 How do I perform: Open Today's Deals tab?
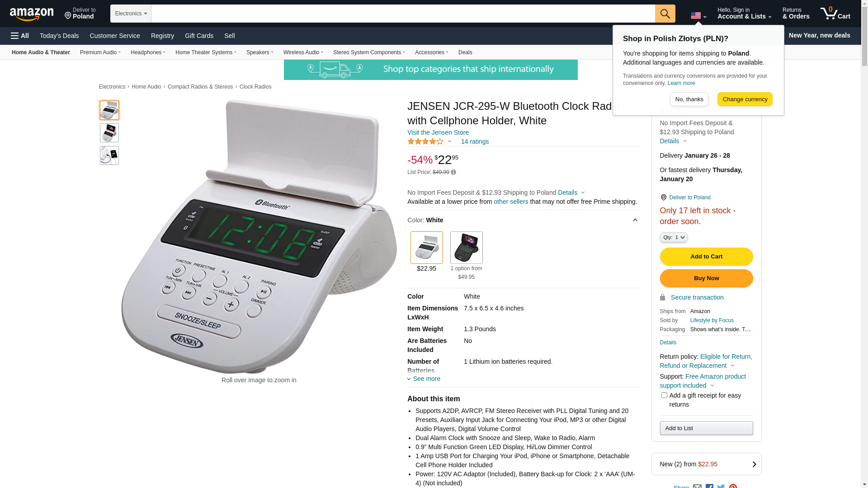point(59,36)
